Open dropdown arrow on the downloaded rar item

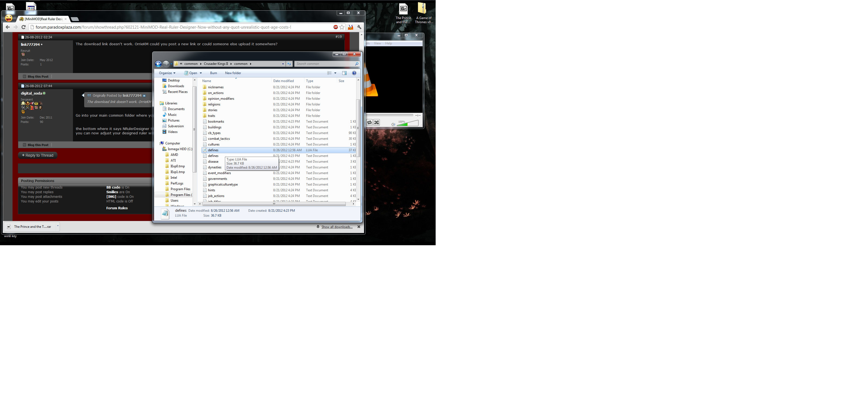click(58, 226)
